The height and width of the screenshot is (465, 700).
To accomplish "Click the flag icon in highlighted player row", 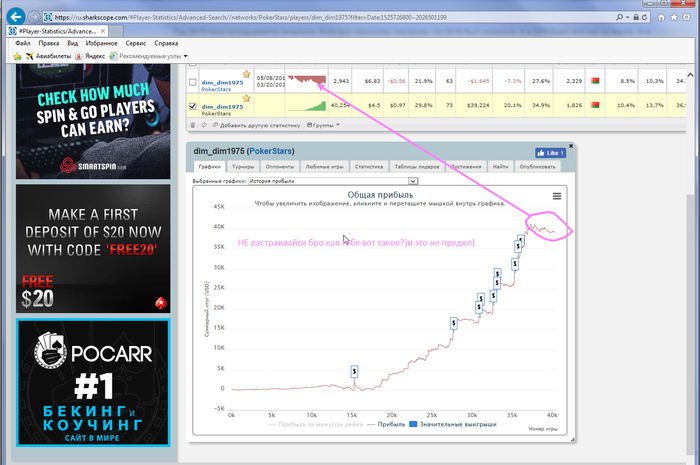I will pyautogui.click(x=595, y=105).
